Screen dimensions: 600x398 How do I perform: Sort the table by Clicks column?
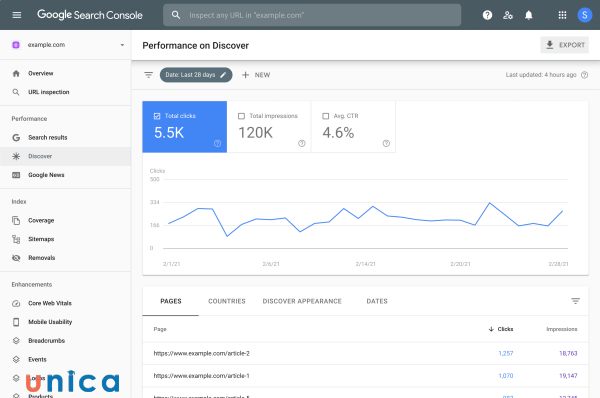point(501,329)
